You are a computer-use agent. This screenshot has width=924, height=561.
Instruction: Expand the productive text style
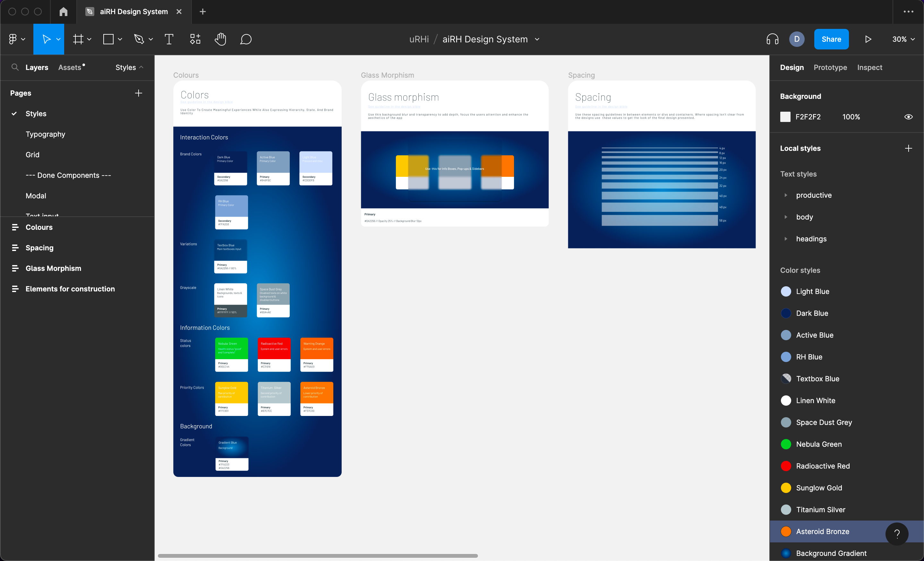[786, 195]
